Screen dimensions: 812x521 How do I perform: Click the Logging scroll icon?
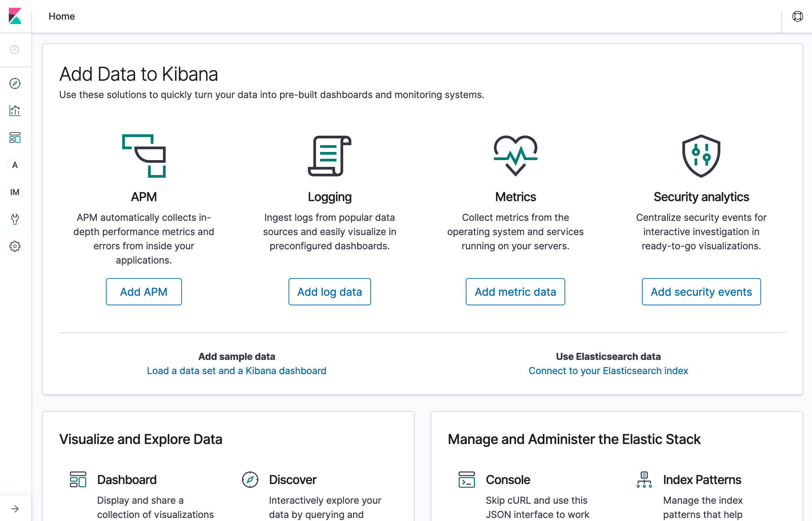[330, 156]
